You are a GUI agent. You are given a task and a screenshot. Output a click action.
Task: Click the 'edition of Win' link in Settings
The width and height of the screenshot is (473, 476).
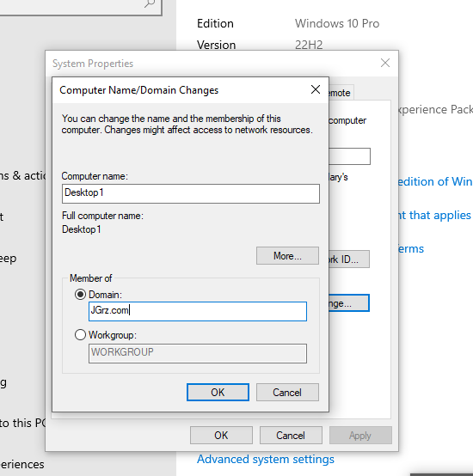[x=435, y=181]
